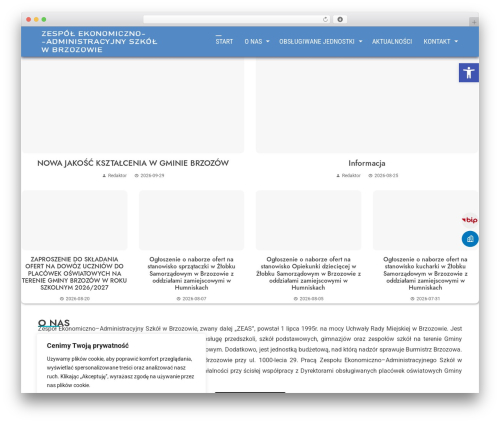Click the date 2026-08-05

311,299
